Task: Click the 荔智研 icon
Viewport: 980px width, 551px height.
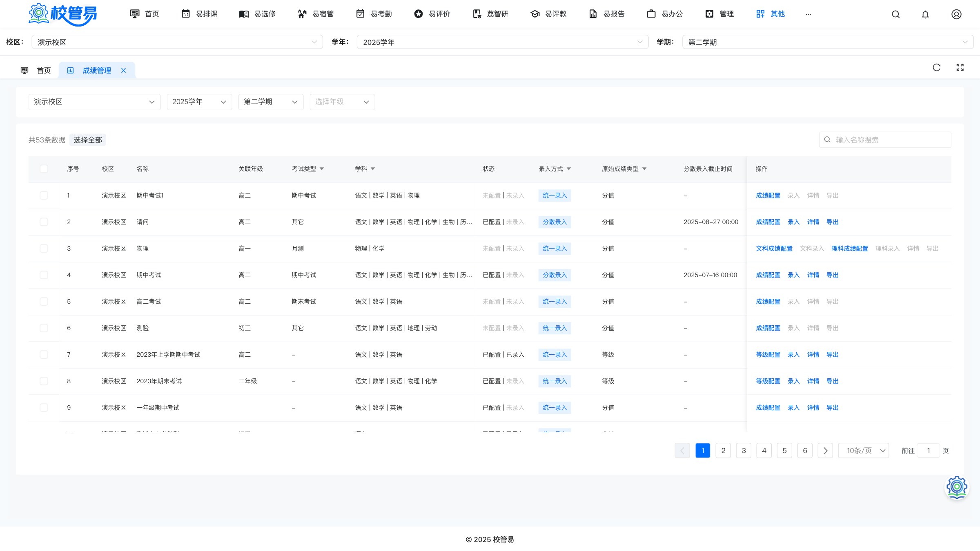Action: click(x=477, y=14)
